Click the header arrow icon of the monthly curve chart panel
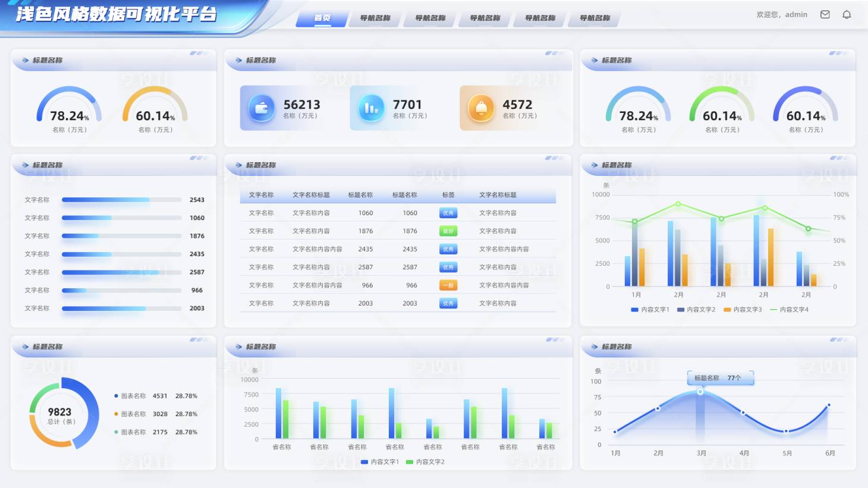The image size is (868, 488). (595, 347)
